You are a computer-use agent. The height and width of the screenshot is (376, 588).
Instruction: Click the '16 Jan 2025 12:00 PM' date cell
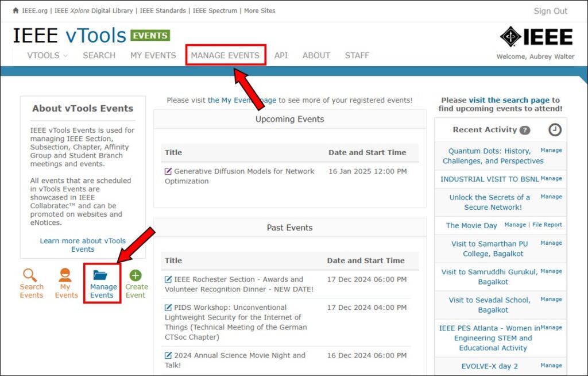(x=367, y=171)
